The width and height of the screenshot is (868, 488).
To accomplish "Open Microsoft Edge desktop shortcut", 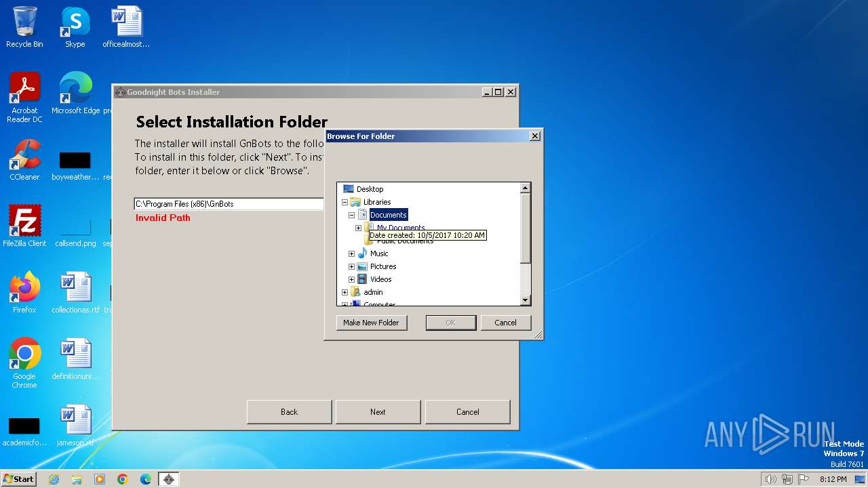I will coord(75,94).
